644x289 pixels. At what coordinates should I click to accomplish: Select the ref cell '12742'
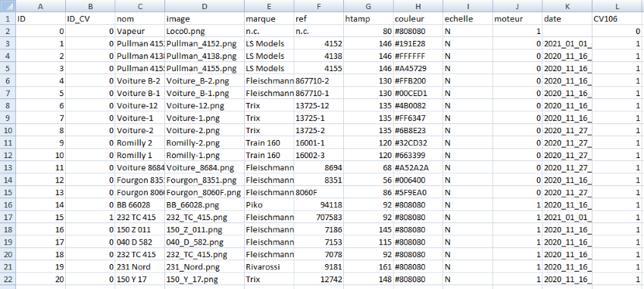click(x=319, y=279)
